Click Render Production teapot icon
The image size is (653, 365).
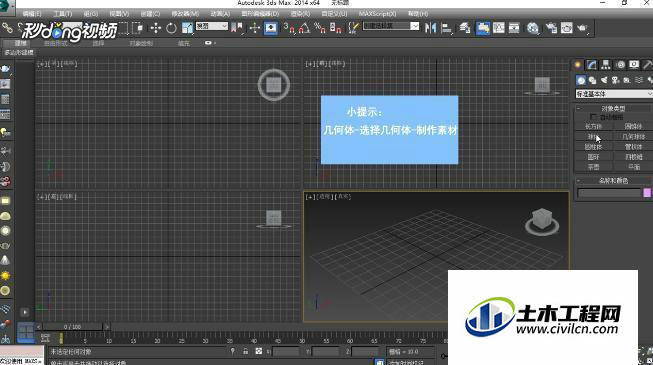click(x=582, y=28)
